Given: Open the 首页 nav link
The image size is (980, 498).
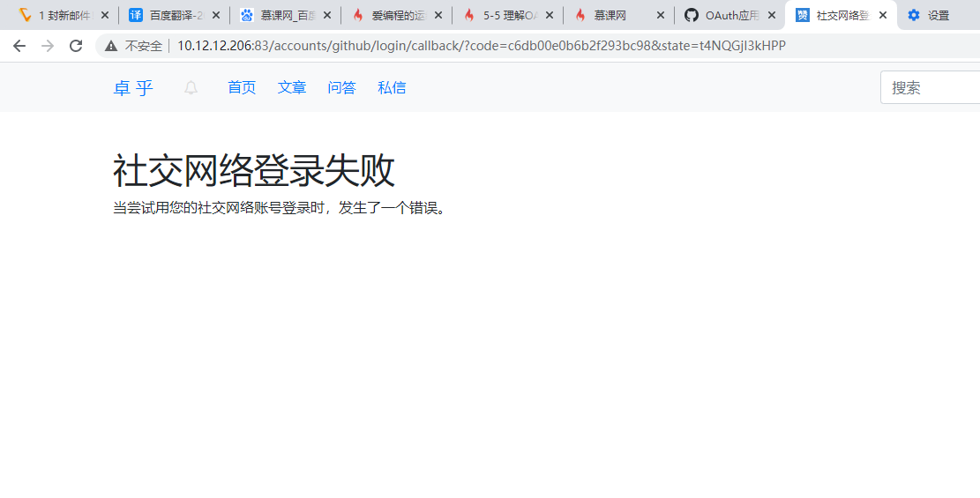Looking at the screenshot, I should coord(242,87).
